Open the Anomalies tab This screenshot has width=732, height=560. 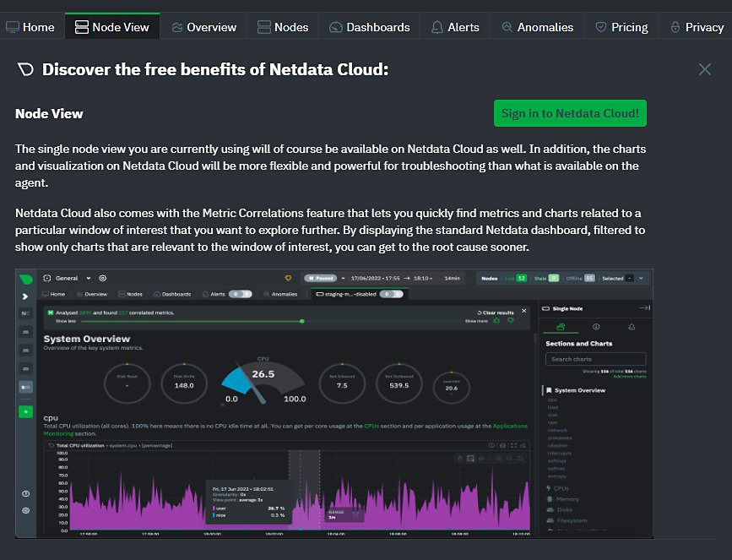tap(537, 27)
